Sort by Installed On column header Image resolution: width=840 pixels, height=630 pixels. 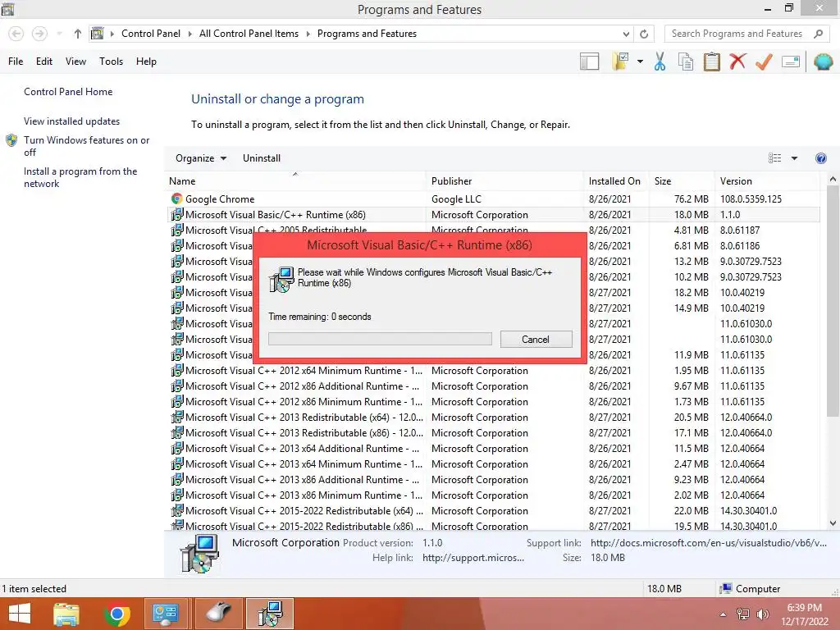click(x=616, y=181)
